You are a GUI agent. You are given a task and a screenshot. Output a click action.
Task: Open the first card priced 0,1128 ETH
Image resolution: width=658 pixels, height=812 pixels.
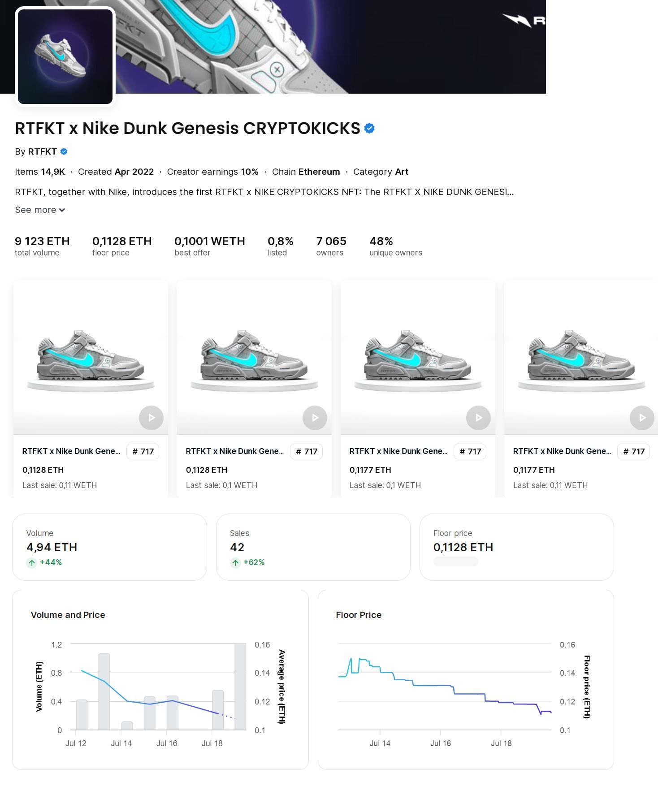91,358
